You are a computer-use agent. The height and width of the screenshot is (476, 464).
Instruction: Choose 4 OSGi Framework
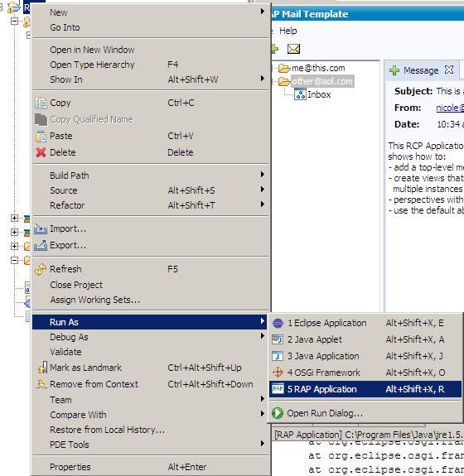[365, 373]
